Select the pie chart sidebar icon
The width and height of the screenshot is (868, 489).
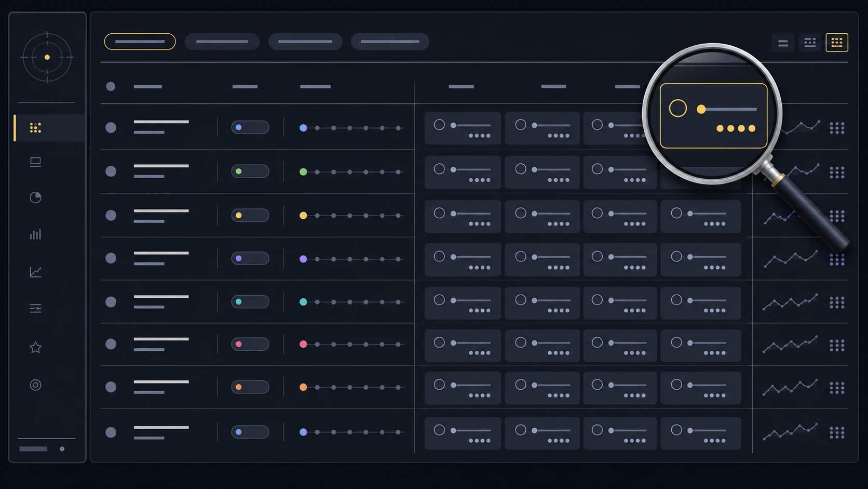(x=35, y=197)
